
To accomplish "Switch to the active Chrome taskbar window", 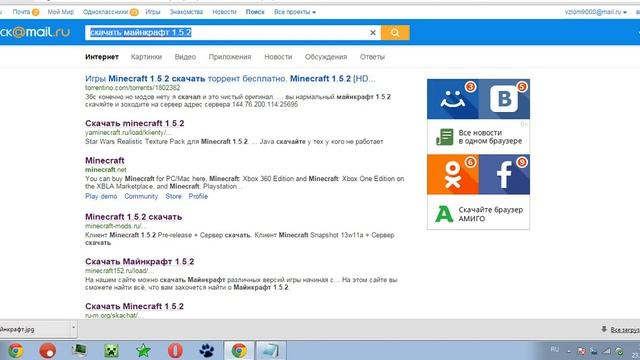I will (239, 351).
